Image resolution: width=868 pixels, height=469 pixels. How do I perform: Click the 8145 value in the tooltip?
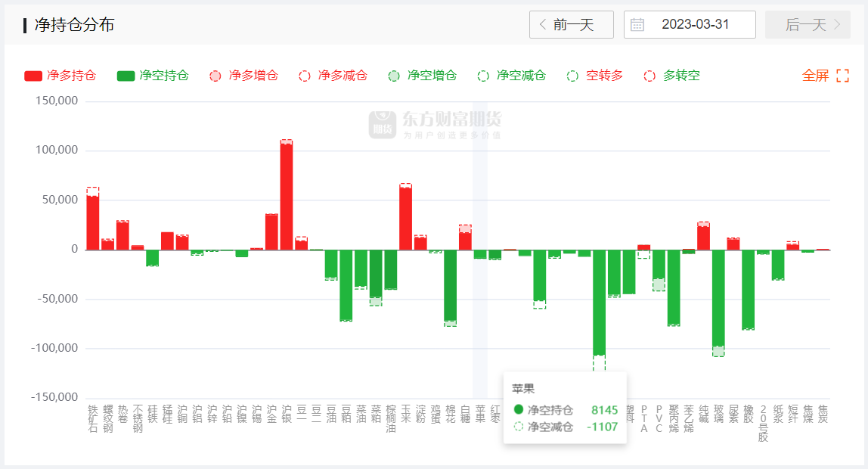(605, 410)
